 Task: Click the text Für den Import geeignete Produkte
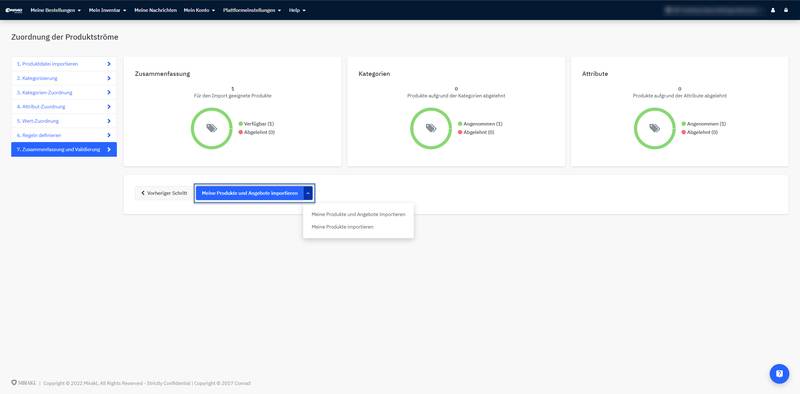click(x=233, y=95)
